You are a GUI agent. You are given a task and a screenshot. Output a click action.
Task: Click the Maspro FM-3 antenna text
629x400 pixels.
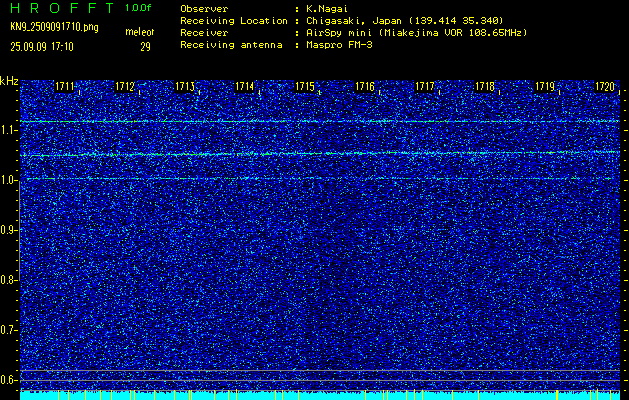[339, 45]
